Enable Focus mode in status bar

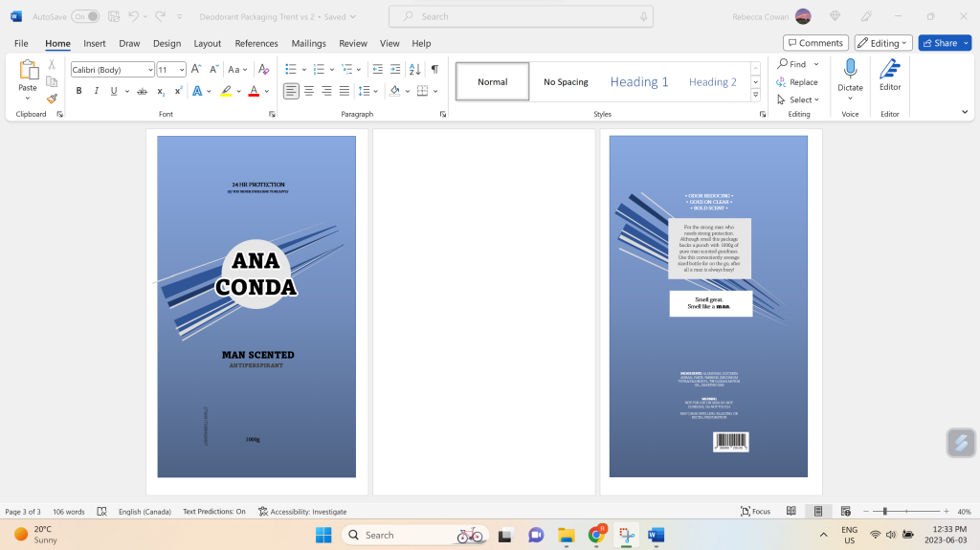754,512
